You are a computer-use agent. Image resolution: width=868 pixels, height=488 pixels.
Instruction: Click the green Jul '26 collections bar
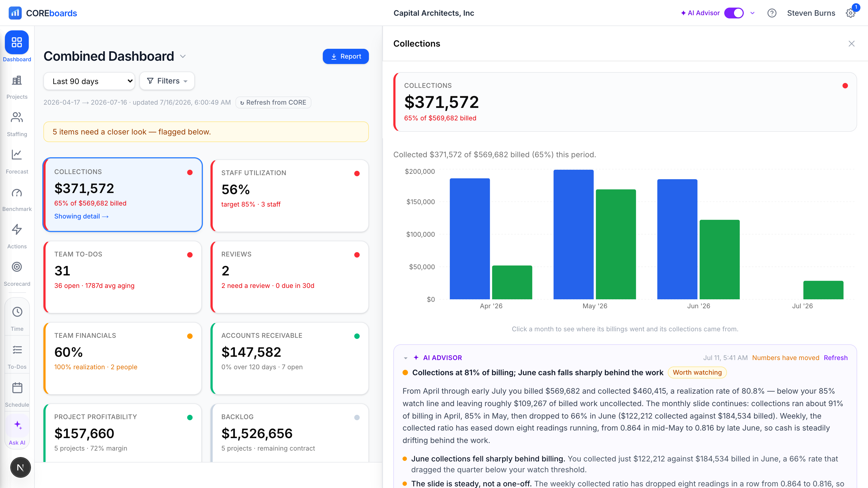pyautogui.click(x=823, y=290)
